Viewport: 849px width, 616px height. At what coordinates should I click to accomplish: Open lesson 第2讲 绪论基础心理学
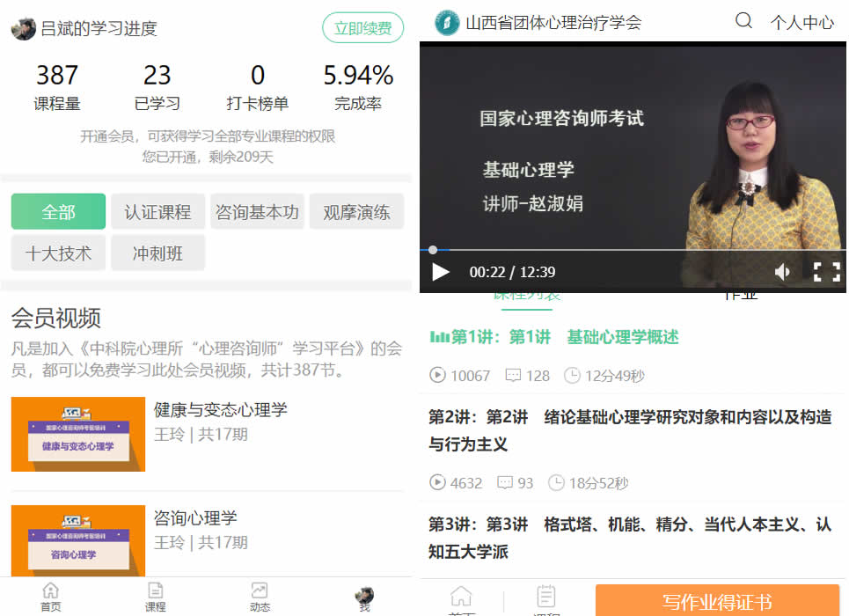pyautogui.click(x=629, y=430)
